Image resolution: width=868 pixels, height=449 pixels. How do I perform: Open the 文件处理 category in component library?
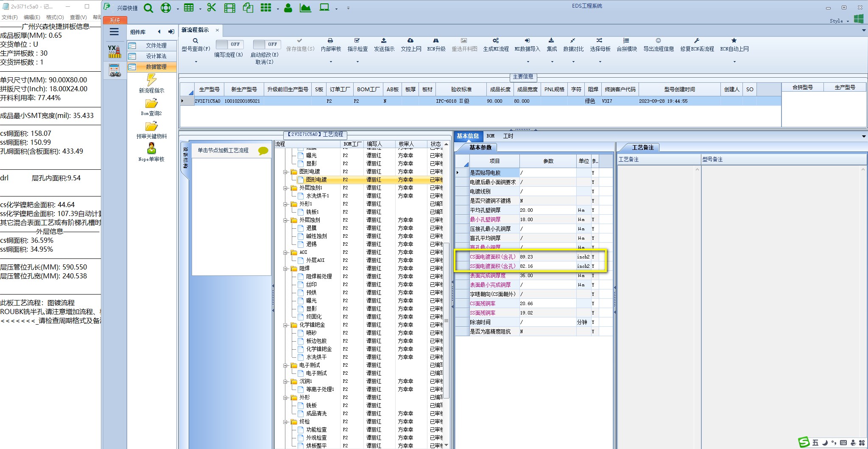coord(152,45)
